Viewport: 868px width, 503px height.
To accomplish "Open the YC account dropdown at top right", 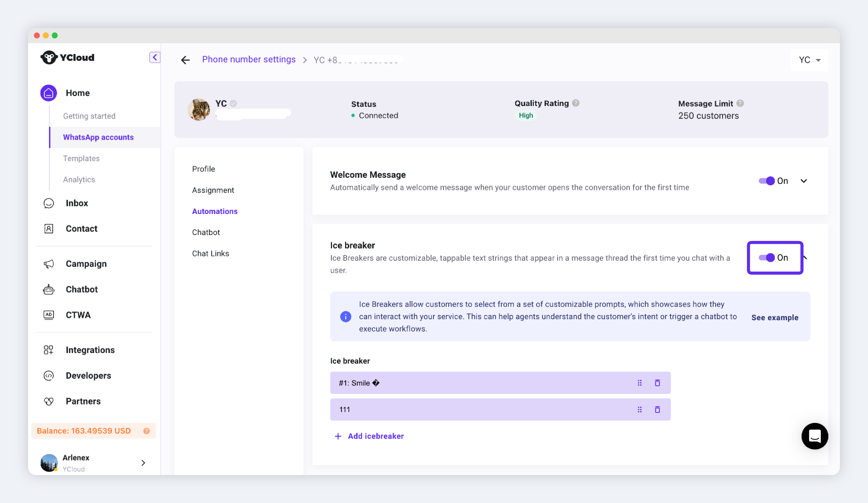I will (x=810, y=60).
